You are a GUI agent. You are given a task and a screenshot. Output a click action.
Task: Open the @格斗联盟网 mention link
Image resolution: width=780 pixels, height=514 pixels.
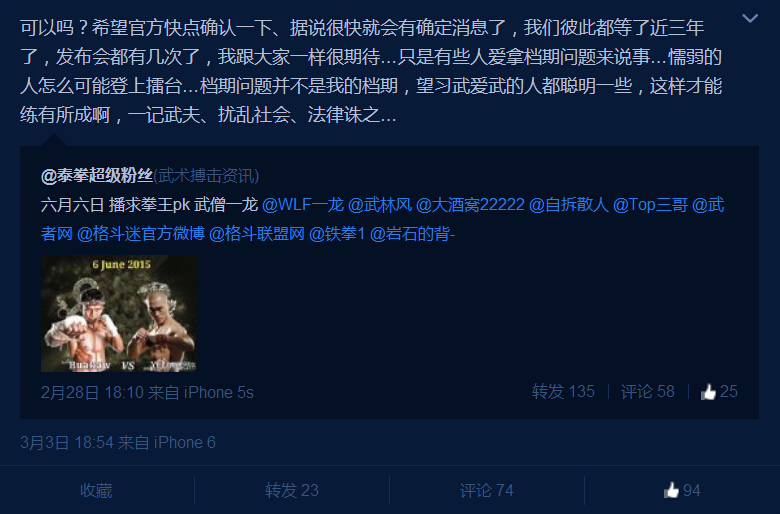click(x=257, y=233)
